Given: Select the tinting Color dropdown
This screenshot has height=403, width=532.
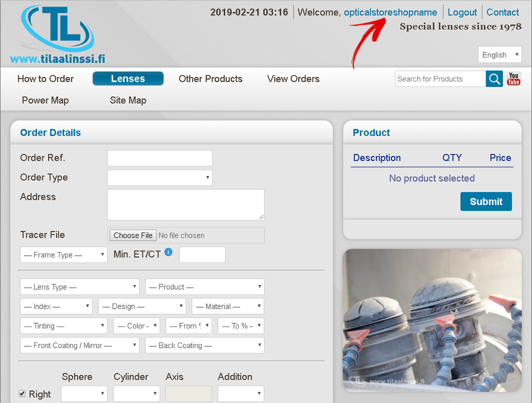Looking at the screenshot, I should pos(136,326).
